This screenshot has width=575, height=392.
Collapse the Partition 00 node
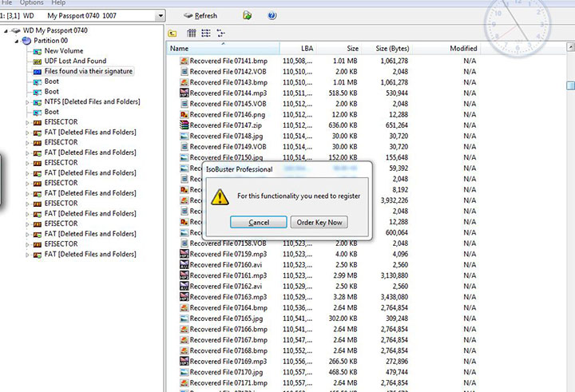point(17,41)
